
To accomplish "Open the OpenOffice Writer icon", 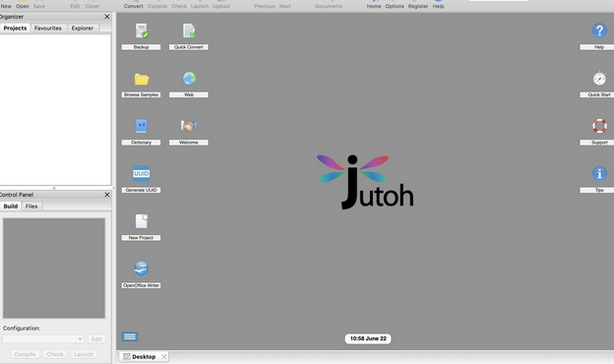I will point(142,269).
